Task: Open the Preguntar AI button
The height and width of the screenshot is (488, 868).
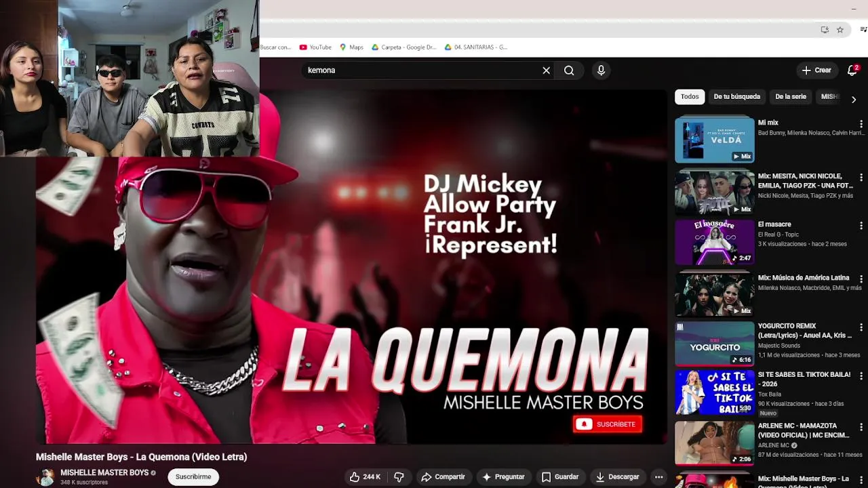Action: click(503, 477)
